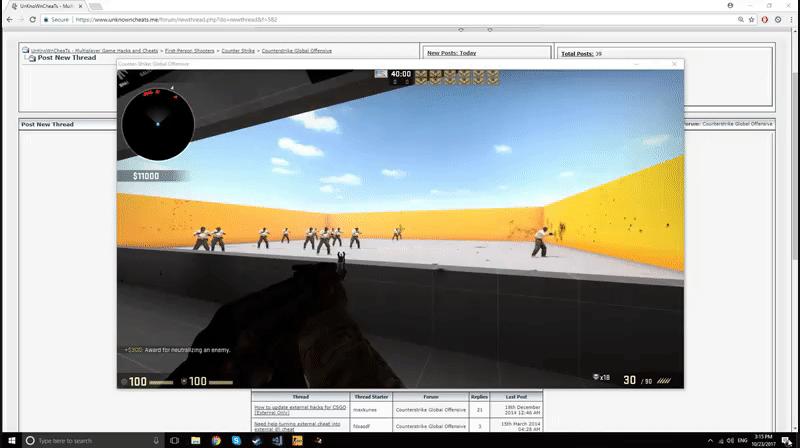Close the UnKnoWnCheaTs browser tab

coord(80,6)
